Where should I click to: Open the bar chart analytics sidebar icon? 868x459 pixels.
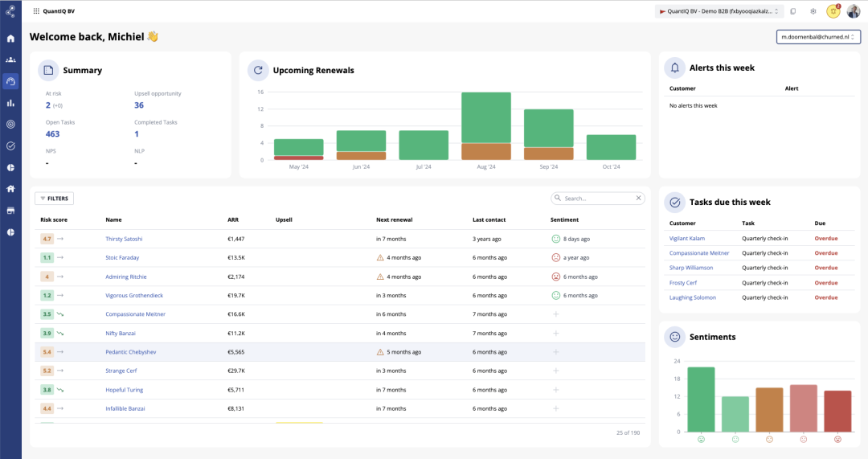[10, 103]
